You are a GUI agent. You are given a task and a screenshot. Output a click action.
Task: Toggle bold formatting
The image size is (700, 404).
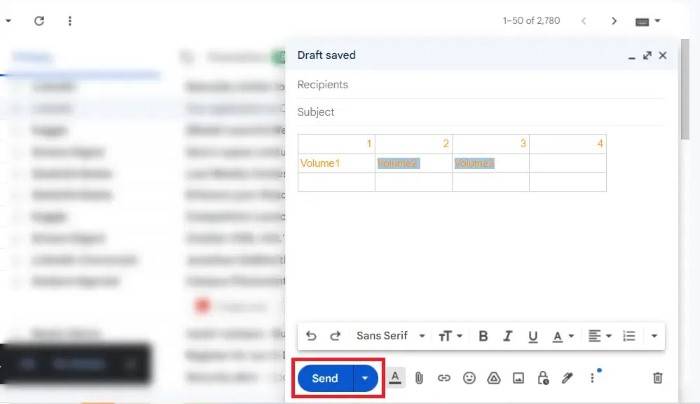click(483, 336)
